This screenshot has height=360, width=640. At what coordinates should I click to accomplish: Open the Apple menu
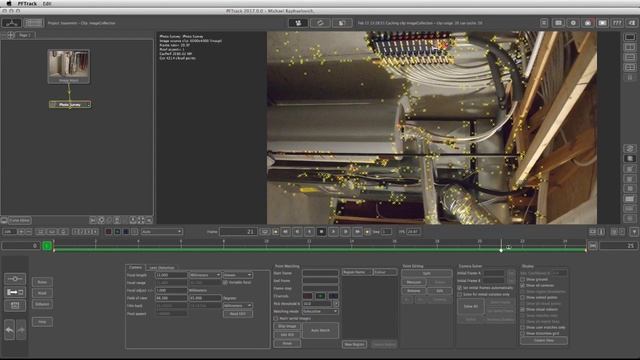[9, 3]
